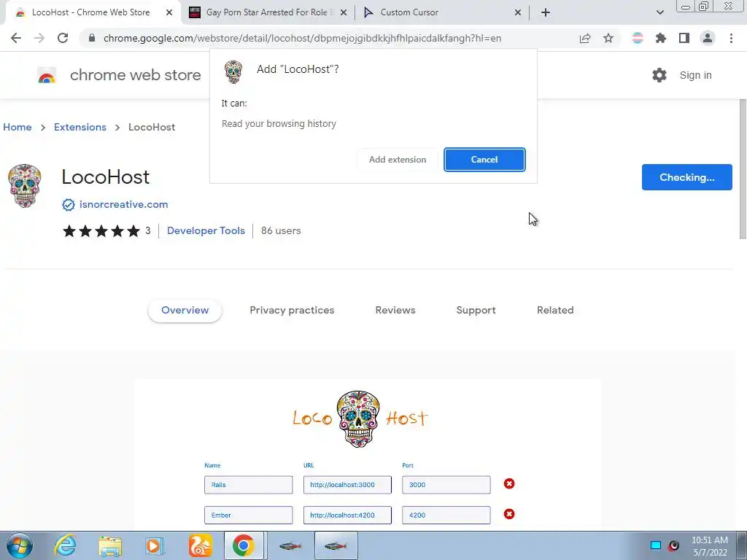Image resolution: width=747 pixels, height=560 pixels.
Task: Confirm with the Add extension button
Action: point(398,160)
